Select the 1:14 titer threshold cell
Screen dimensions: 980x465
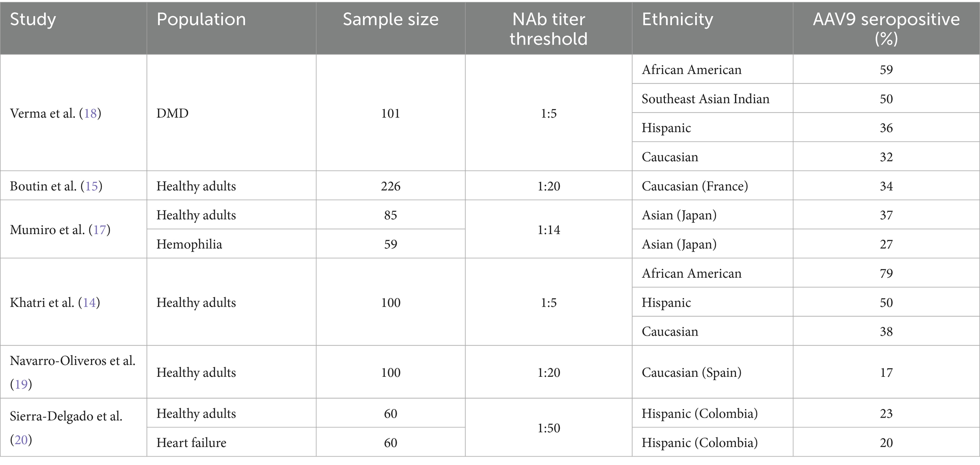coord(548,229)
